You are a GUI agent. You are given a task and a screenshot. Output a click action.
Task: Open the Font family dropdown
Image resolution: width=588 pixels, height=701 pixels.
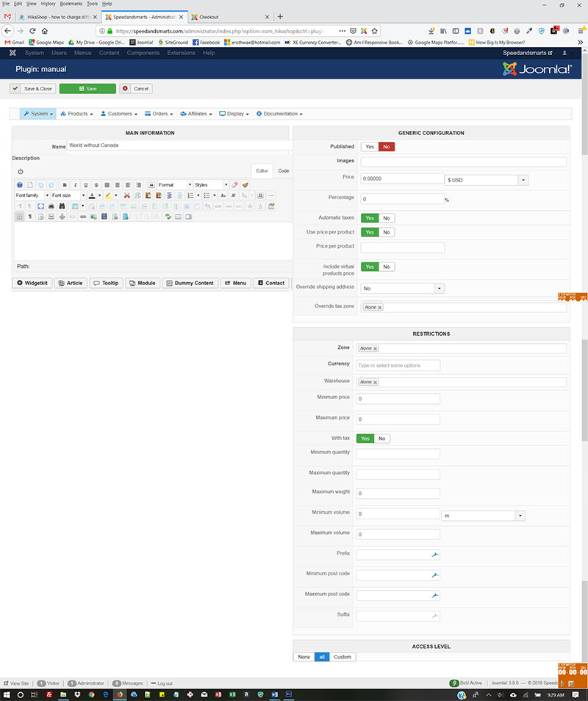(32, 195)
